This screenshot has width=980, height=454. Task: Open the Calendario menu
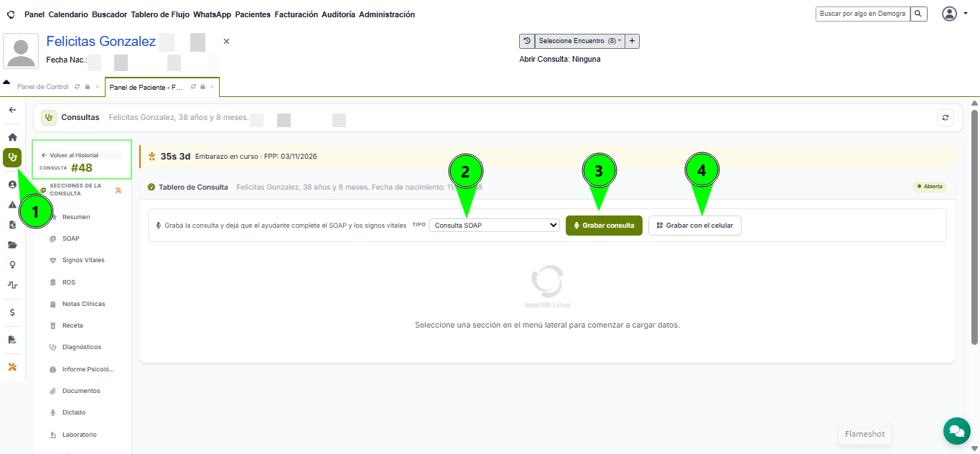[68, 14]
